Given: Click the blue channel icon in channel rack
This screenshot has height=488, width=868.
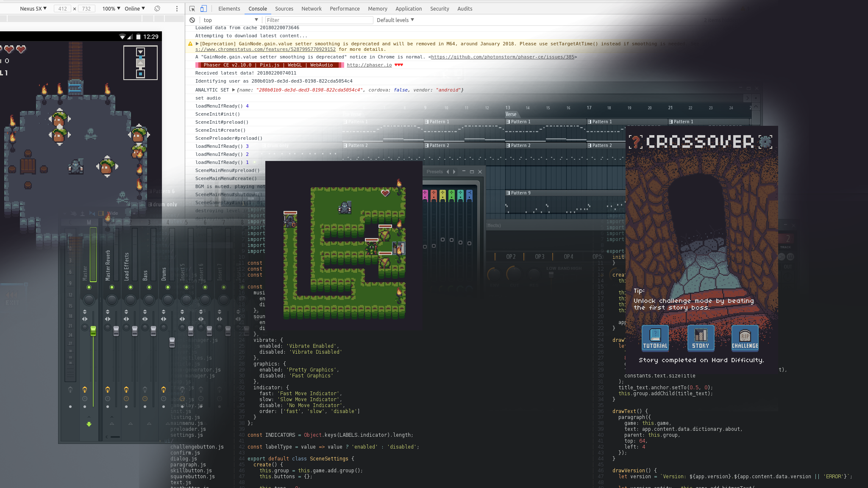Looking at the screenshot, I should (469, 195).
